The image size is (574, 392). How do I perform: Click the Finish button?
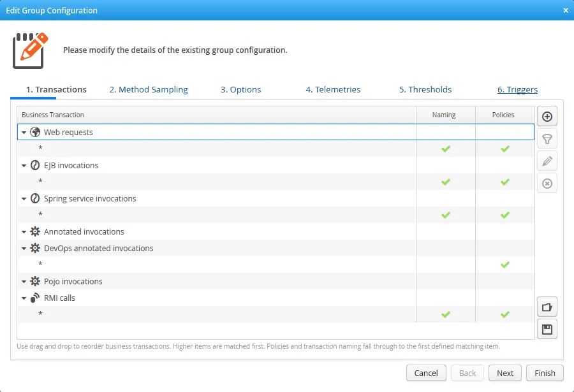pyautogui.click(x=544, y=373)
